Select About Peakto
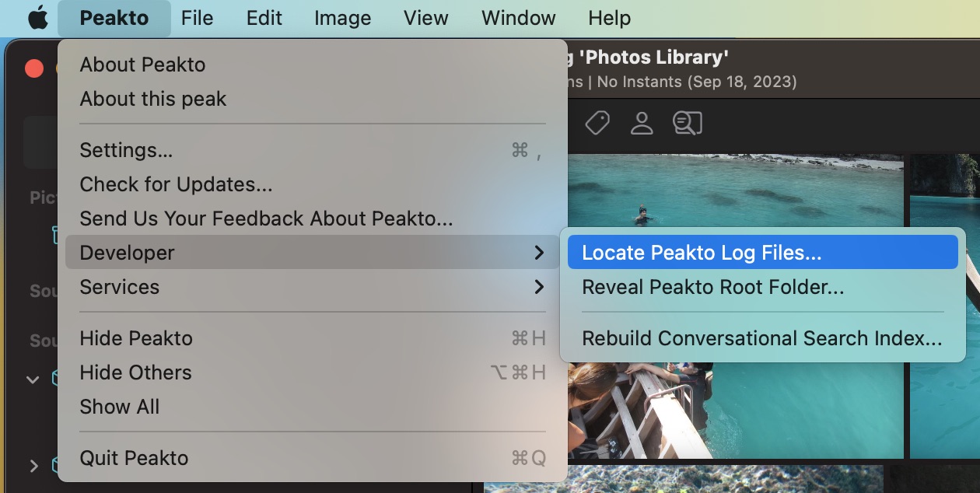This screenshot has width=980, height=493. pyautogui.click(x=312, y=65)
